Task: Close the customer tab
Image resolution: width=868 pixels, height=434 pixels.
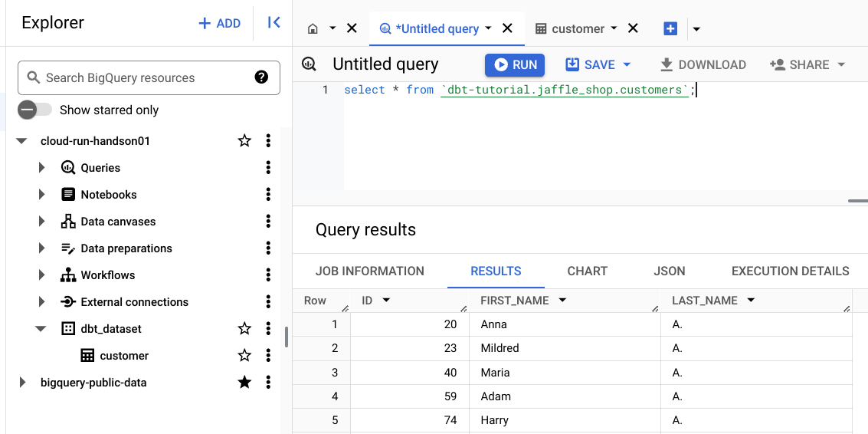Action: [x=633, y=28]
